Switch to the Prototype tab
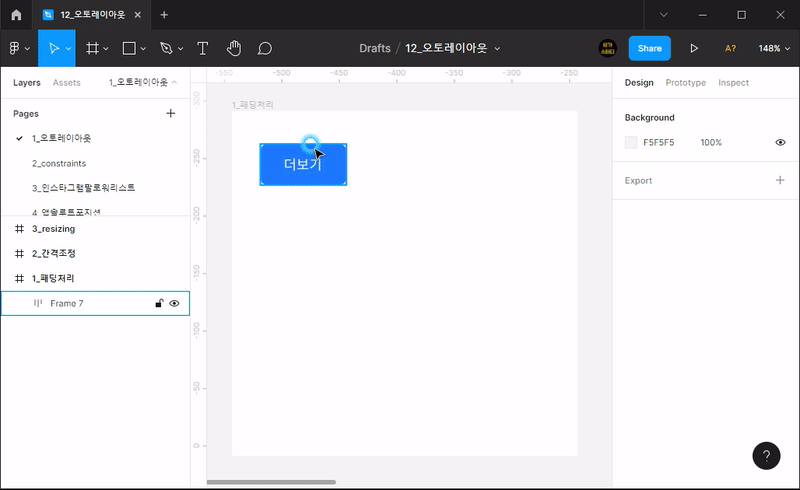This screenshot has width=800, height=490. (686, 82)
